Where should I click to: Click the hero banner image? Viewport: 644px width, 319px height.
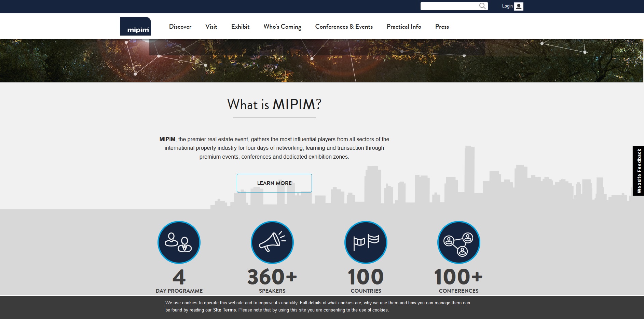tap(322, 61)
